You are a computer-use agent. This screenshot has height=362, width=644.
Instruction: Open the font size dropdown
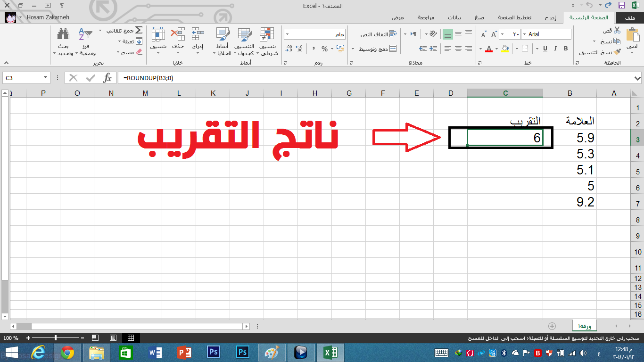coord(502,34)
